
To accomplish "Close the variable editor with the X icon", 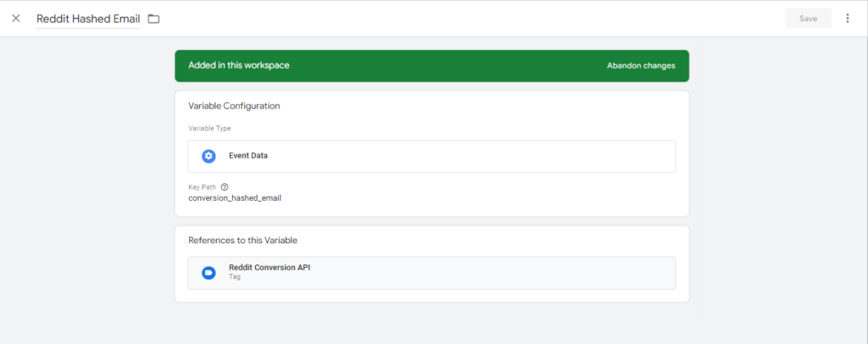I will pos(15,18).
